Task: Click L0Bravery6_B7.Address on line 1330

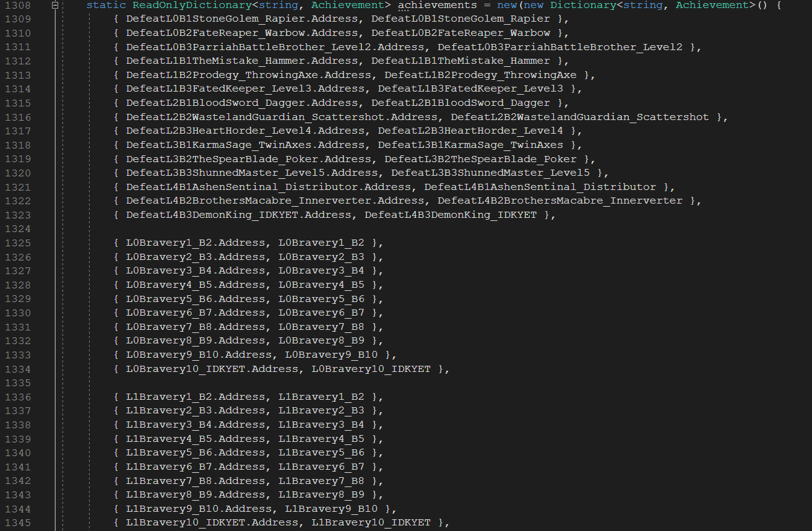Action: tap(196, 313)
